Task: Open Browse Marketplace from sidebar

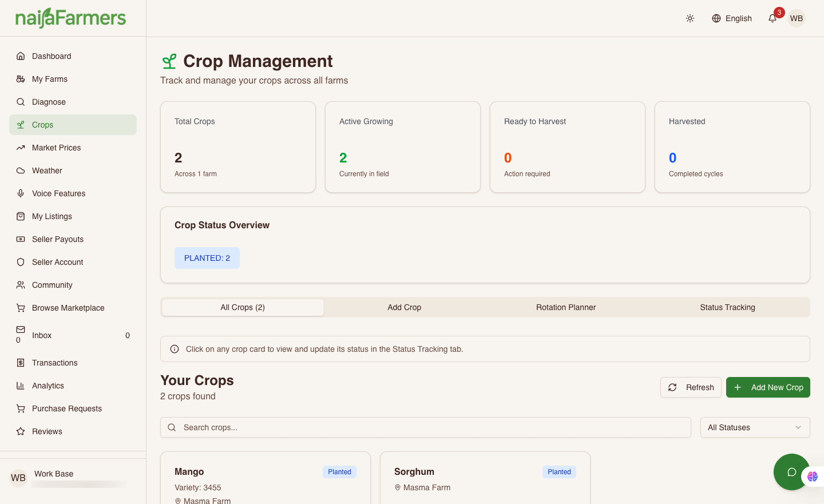Action: (x=68, y=308)
